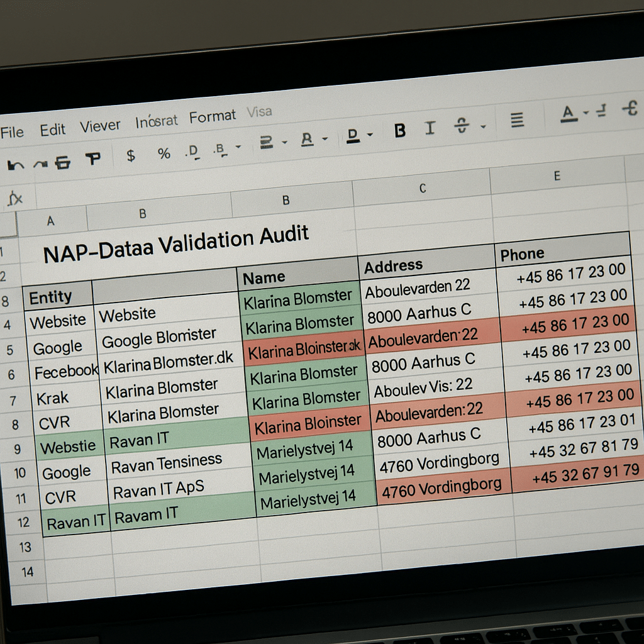
Task: Click the KlarinaBlomster.dk cell
Action: 171,362
